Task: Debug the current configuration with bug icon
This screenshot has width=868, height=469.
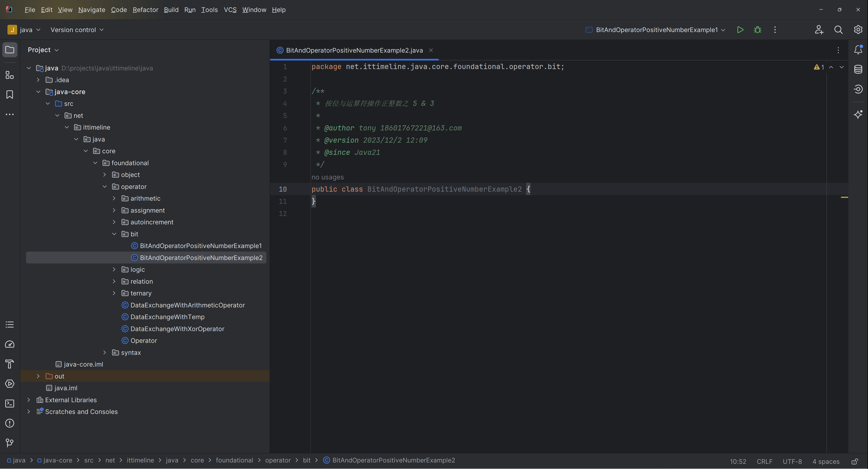Action: (758, 30)
